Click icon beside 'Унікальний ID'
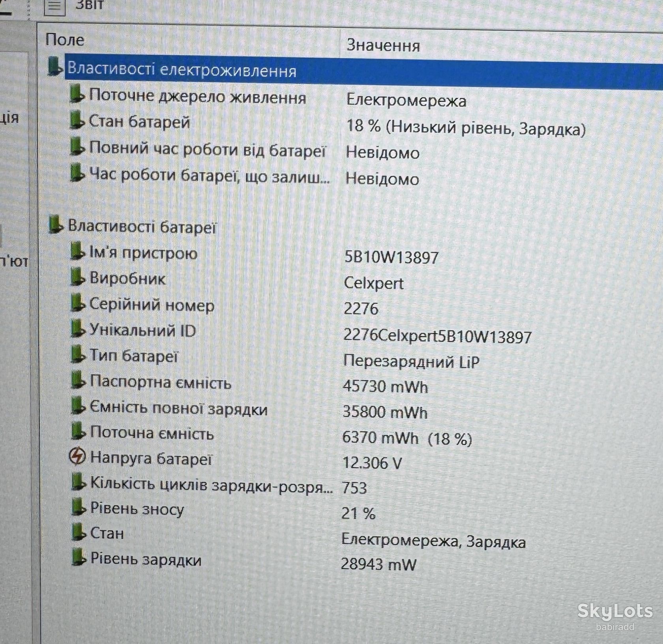Image resolution: width=663 pixels, height=644 pixels. [x=78, y=328]
